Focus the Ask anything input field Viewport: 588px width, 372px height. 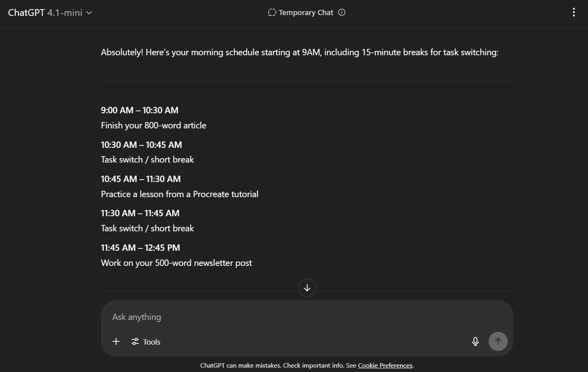(x=278, y=317)
